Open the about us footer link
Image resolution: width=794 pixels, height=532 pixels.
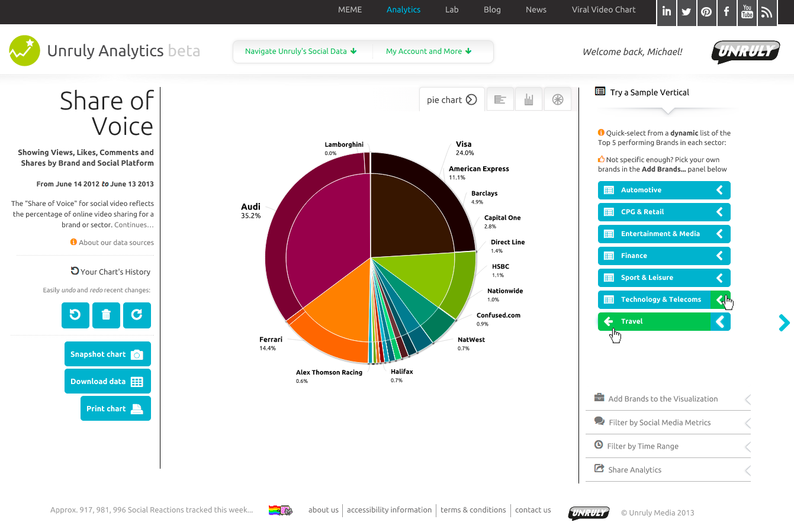(x=323, y=510)
